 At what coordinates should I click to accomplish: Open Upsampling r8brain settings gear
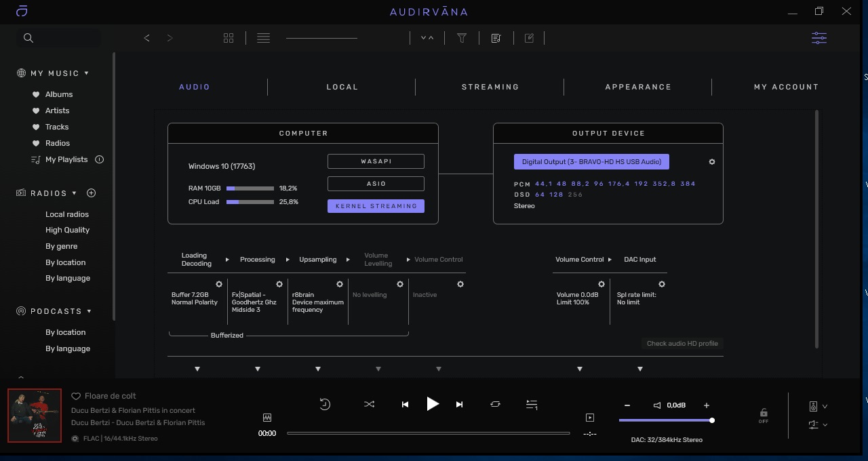point(340,284)
